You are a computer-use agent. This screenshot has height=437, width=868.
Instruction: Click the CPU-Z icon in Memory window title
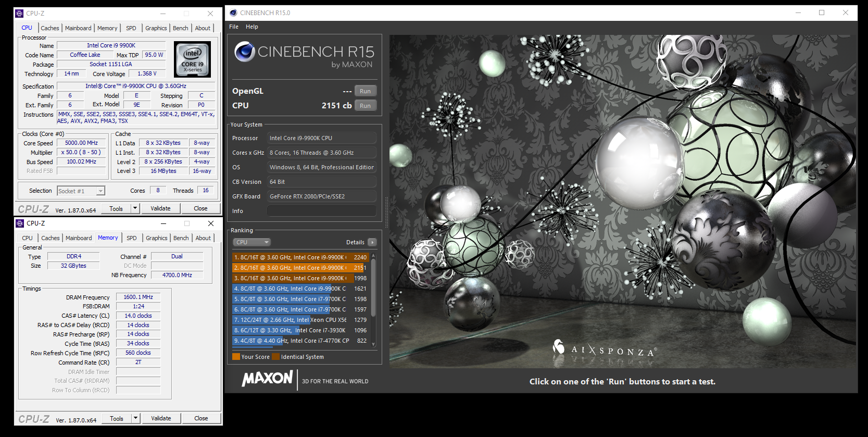(20, 223)
